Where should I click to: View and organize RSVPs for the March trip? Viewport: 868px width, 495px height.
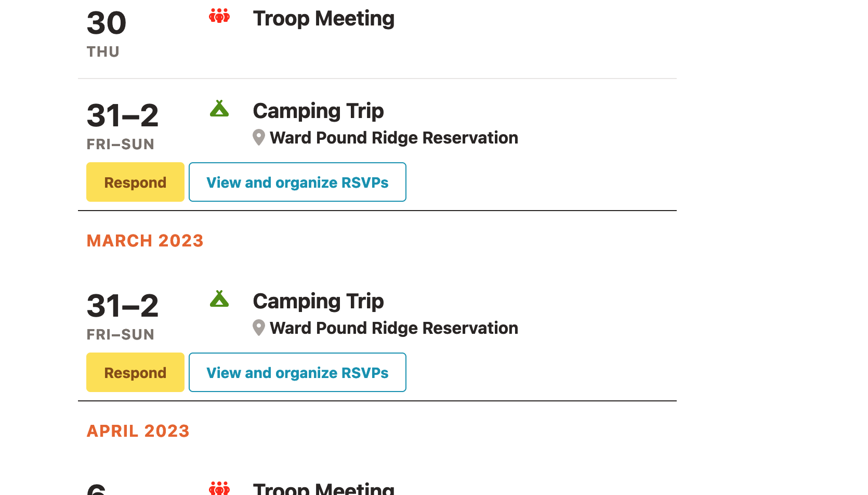coord(297,372)
